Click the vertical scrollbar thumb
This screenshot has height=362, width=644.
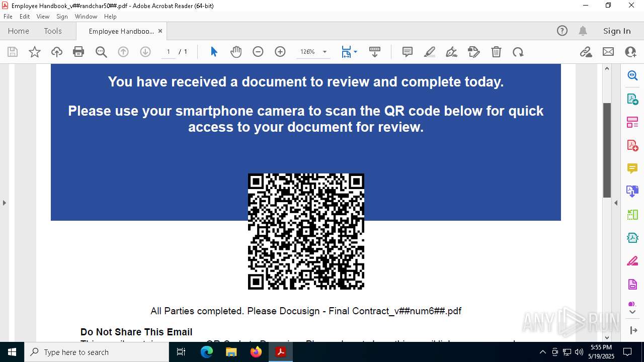coord(607,150)
